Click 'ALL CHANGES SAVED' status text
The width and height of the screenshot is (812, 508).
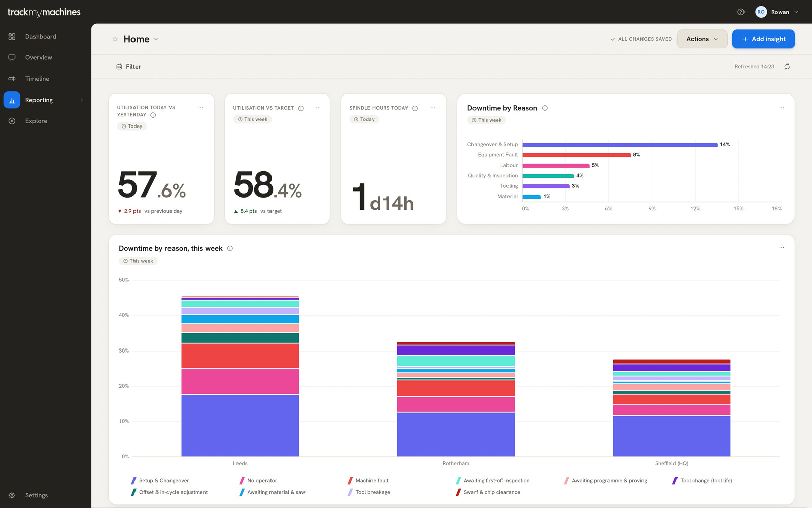645,39
